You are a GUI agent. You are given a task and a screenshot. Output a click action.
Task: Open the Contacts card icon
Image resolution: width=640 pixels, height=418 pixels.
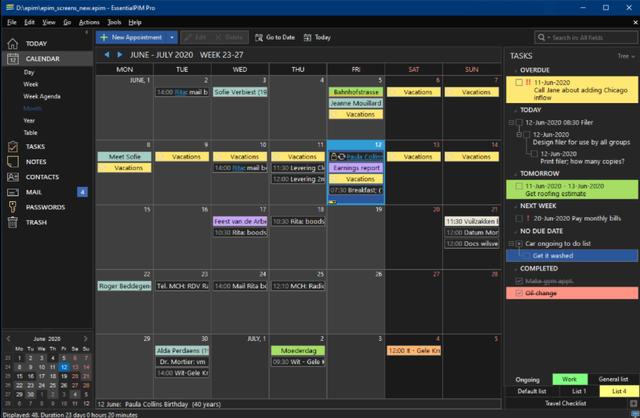[x=13, y=177]
